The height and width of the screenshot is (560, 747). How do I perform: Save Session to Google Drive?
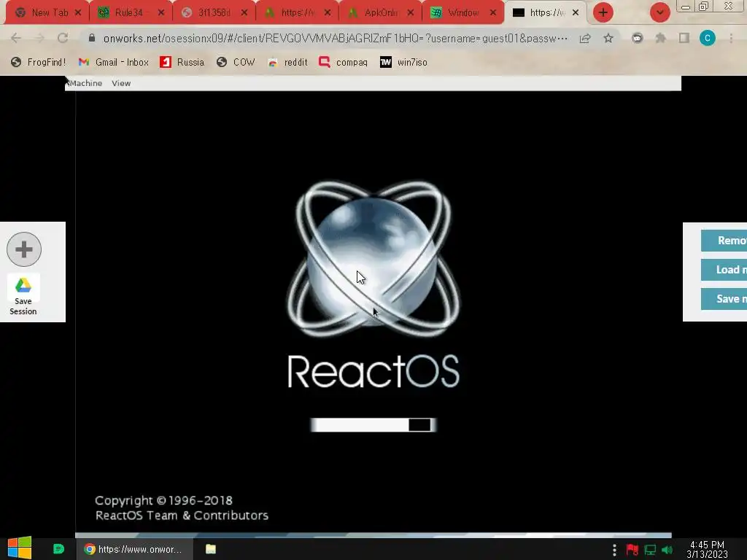click(23, 296)
